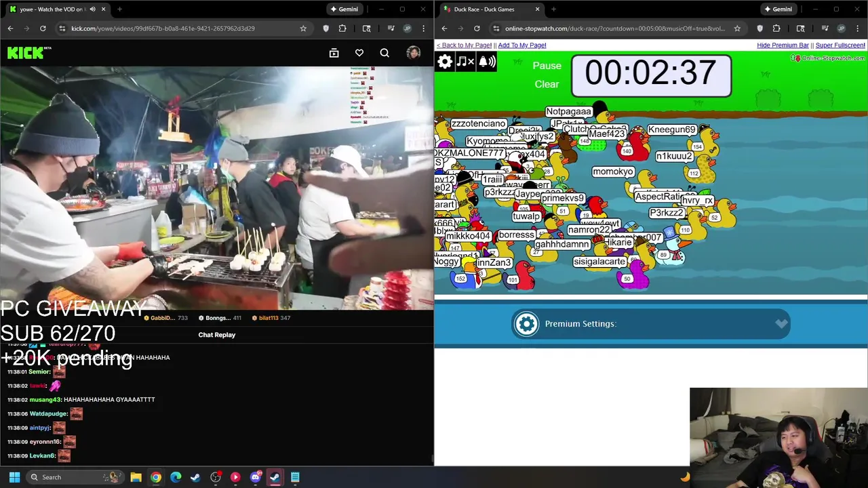Click the Kneegun69 duck label

pyautogui.click(x=671, y=129)
